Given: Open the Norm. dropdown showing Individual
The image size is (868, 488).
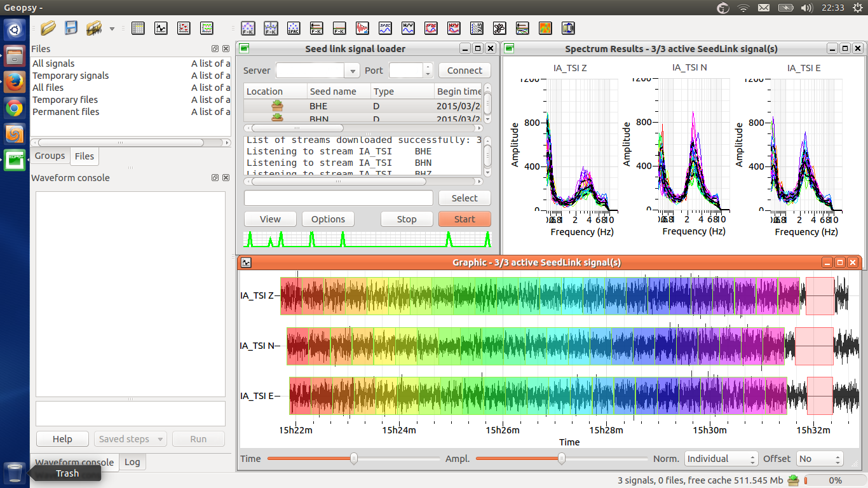Looking at the screenshot, I should click(721, 459).
